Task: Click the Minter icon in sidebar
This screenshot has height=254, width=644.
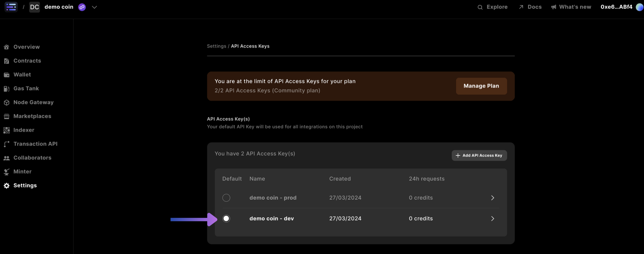Action: pos(6,172)
